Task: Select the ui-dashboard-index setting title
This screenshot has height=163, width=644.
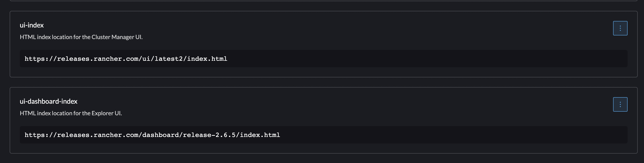Action: (x=49, y=101)
